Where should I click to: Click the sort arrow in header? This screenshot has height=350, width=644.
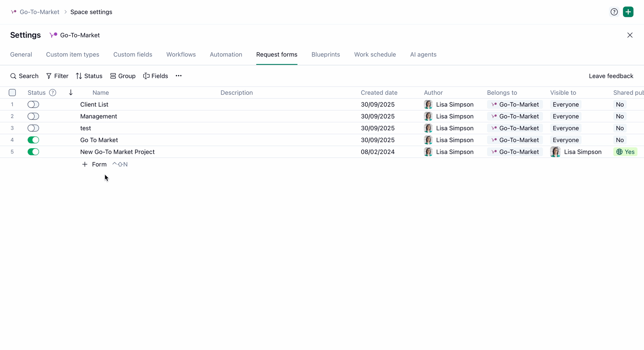tap(71, 93)
